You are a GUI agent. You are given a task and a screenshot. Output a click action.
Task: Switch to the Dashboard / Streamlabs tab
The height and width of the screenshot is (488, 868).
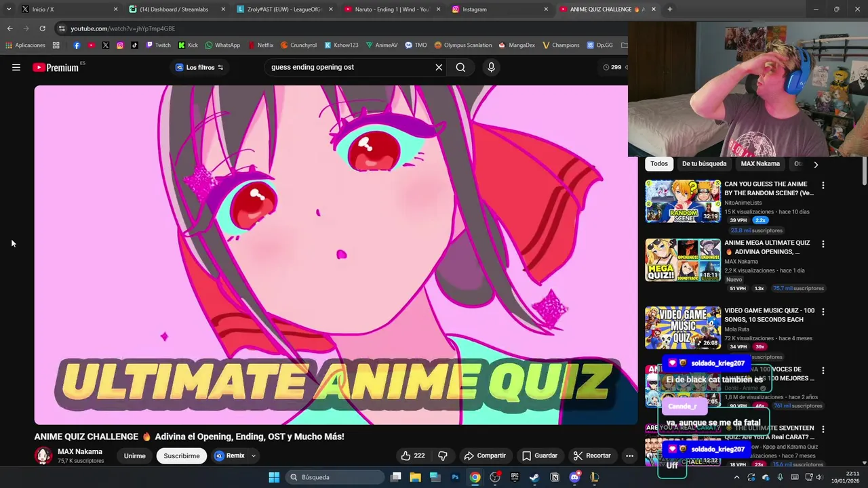(x=177, y=9)
